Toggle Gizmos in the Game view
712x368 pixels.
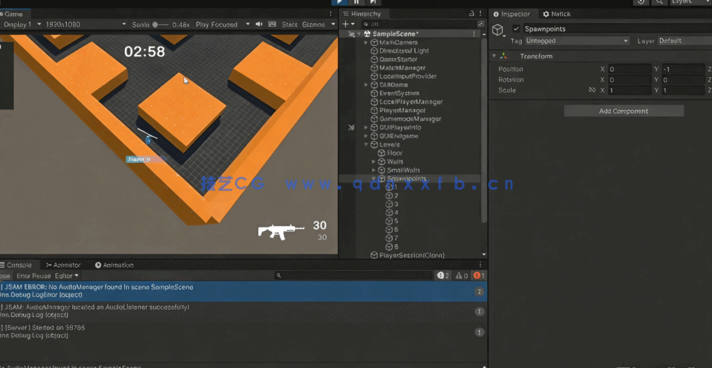tap(313, 25)
